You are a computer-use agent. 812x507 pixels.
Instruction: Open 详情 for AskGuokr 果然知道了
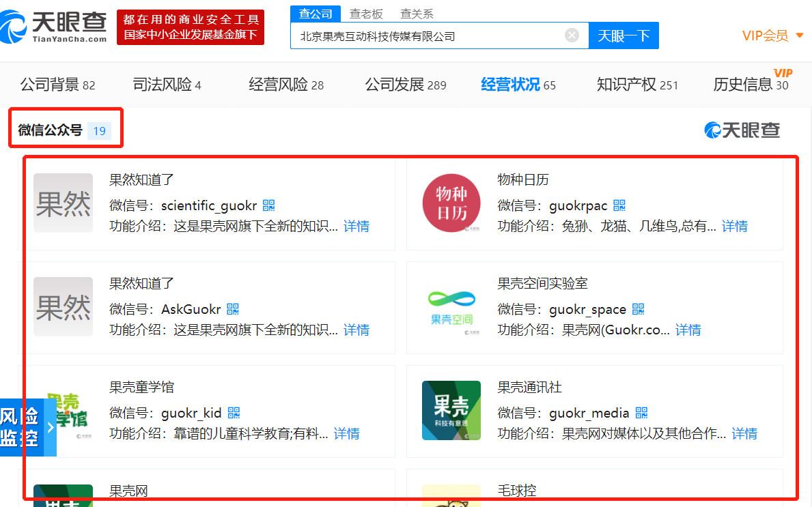pos(356,330)
